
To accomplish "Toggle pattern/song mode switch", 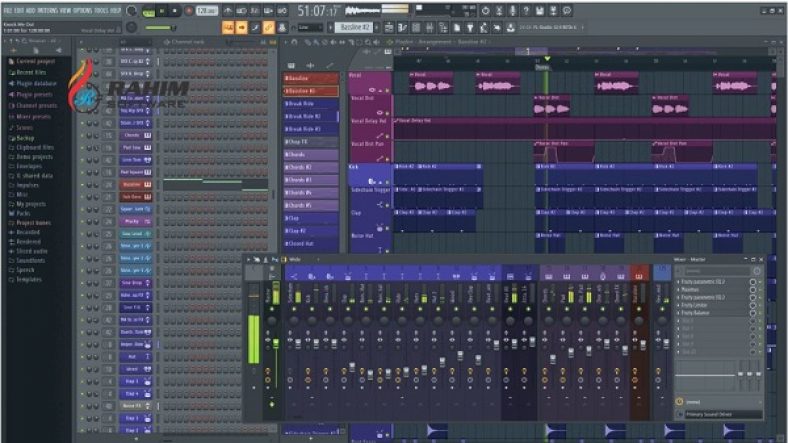I will [149, 12].
